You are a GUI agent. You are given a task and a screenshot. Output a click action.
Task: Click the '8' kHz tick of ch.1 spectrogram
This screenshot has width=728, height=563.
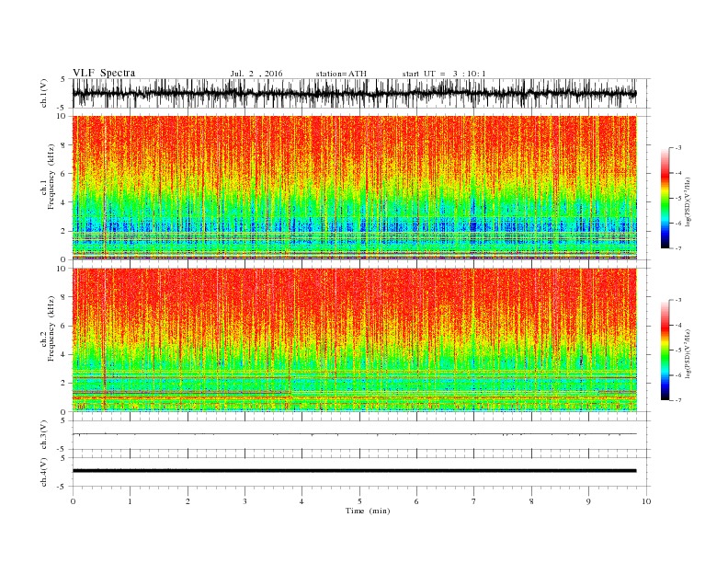[63, 145]
